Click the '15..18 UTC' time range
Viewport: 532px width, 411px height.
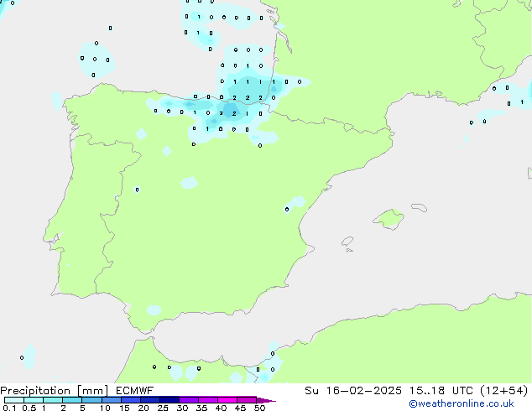(441, 391)
